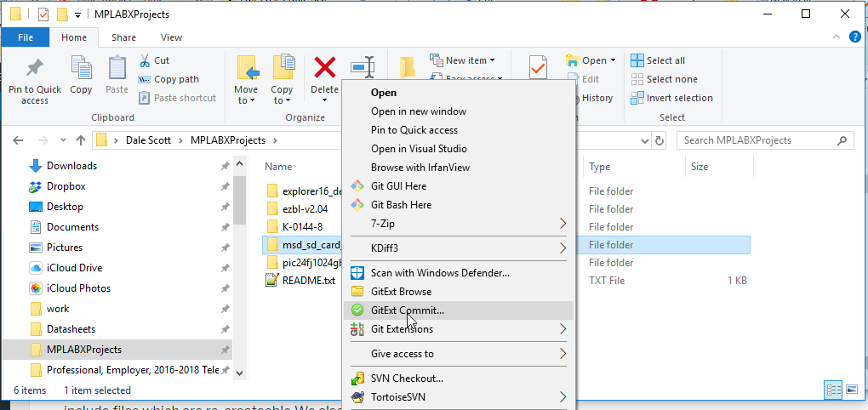Open the work folder in navigation pane
The height and width of the screenshot is (410, 868).
click(x=58, y=309)
